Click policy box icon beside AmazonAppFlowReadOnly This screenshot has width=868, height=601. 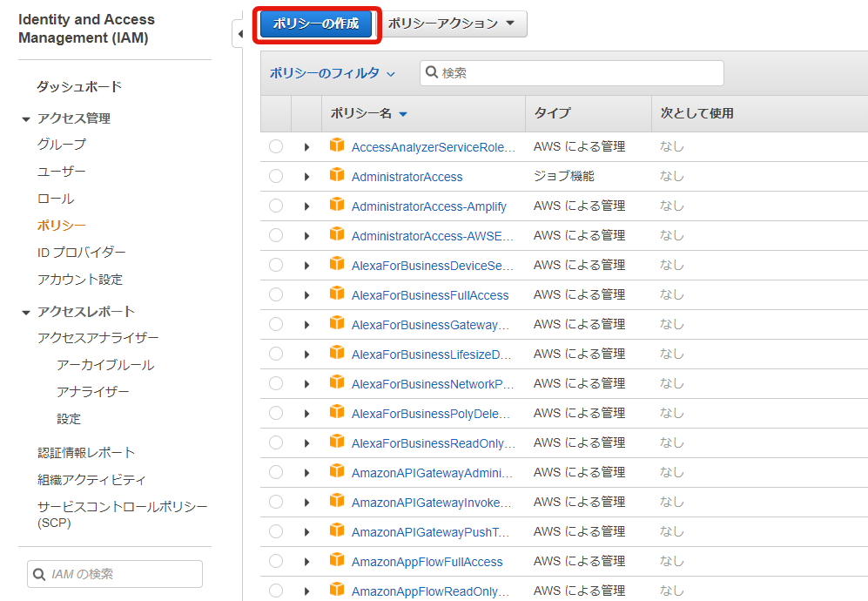337,589
